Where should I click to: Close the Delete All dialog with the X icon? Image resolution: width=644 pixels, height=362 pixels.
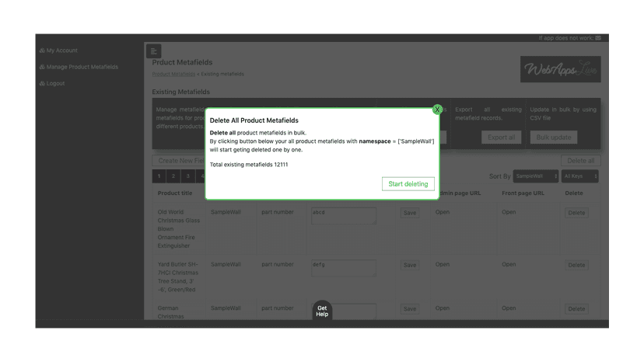(x=437, y=110)
